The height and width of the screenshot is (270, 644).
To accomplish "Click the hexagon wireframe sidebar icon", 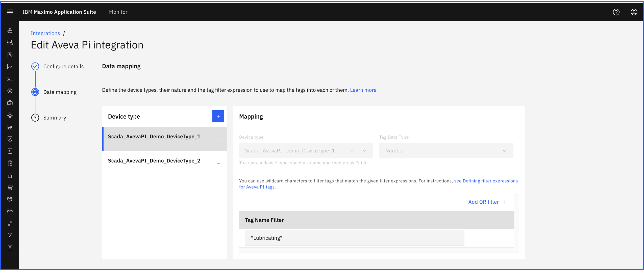I will 10,91.
